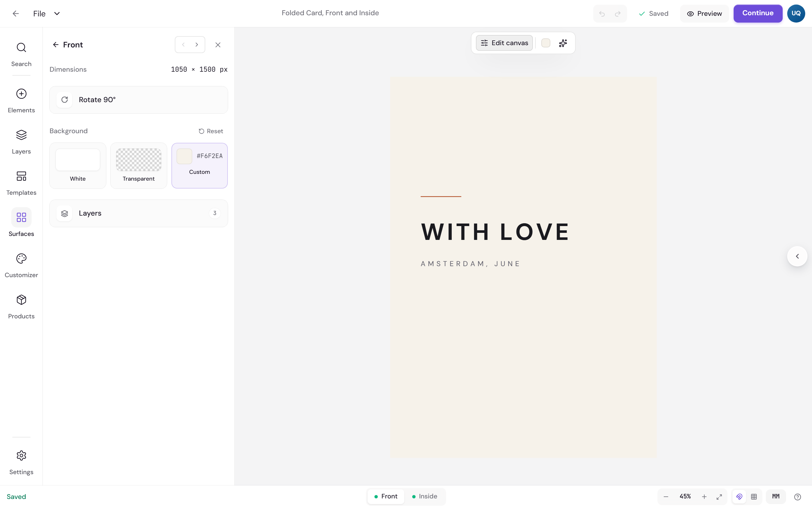Click the canvas color swatch in toolbar
Viewport: 812px width, 508px height.
546,43
